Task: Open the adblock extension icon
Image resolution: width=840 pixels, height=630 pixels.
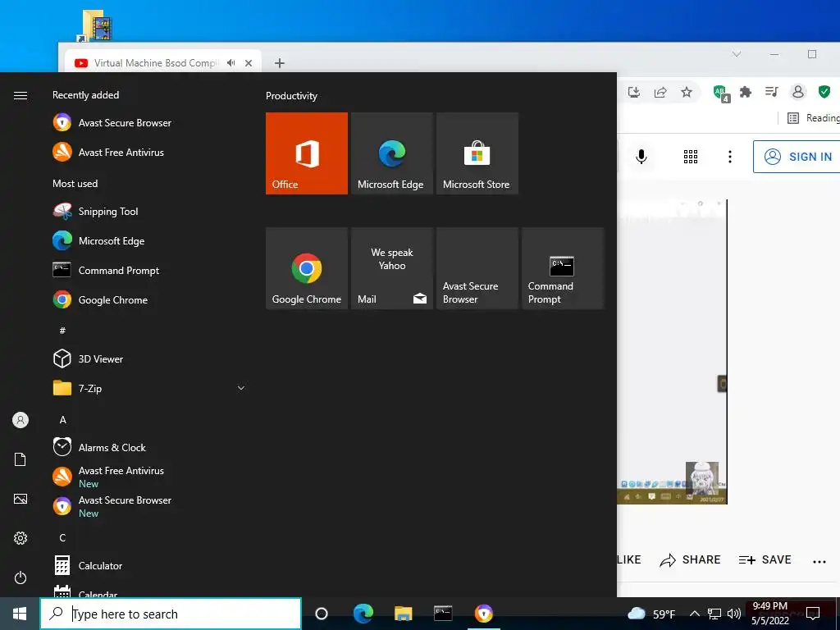Action: pos(721,94)
